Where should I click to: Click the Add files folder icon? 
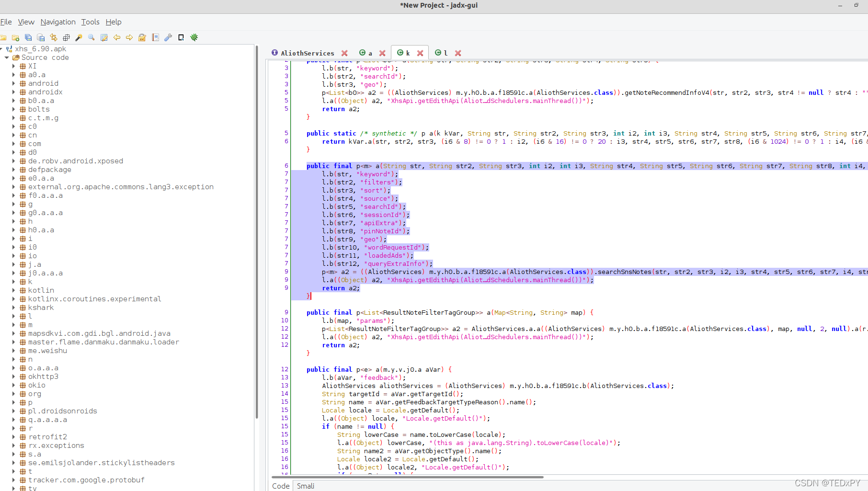click(x=15, y=37)
